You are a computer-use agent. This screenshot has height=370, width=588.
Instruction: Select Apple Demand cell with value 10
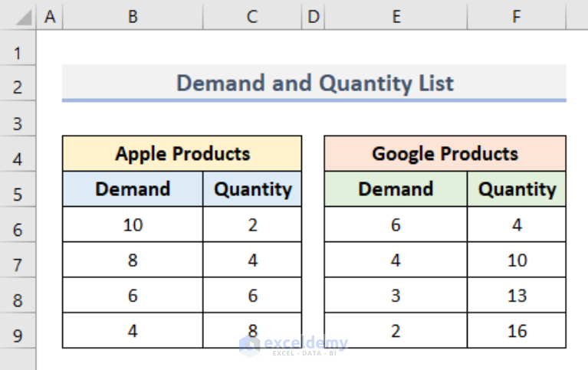(x=133, y=224)
